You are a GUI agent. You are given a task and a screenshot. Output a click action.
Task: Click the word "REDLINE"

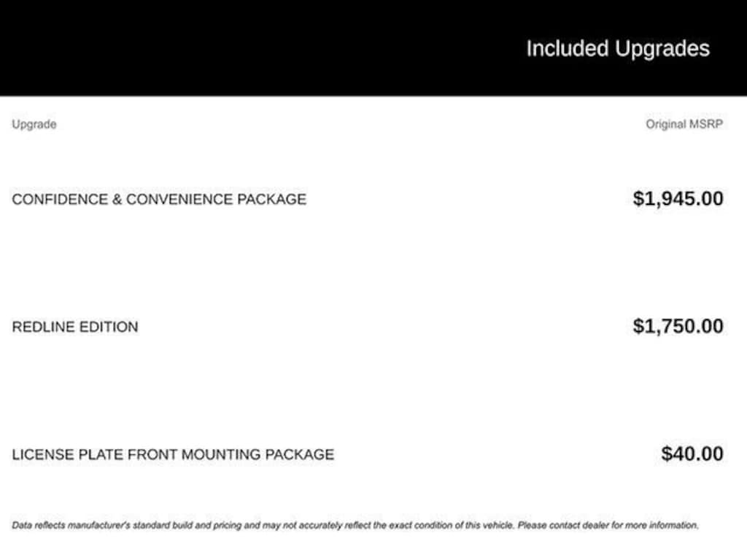point(43,327)
